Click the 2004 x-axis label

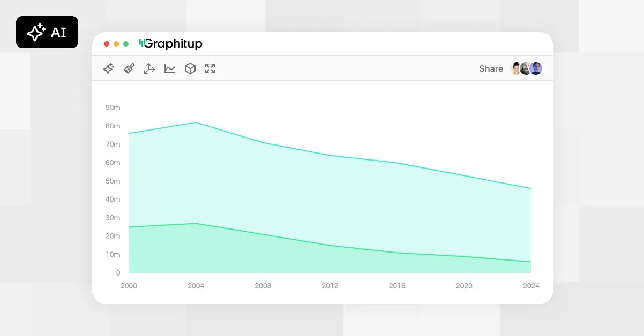196,286
